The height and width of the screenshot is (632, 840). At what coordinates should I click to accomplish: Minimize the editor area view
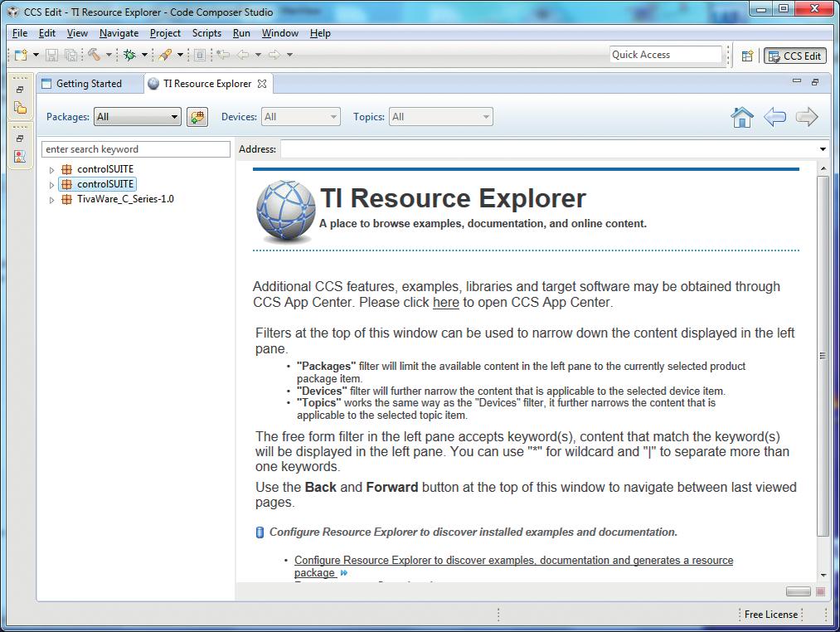797,81
